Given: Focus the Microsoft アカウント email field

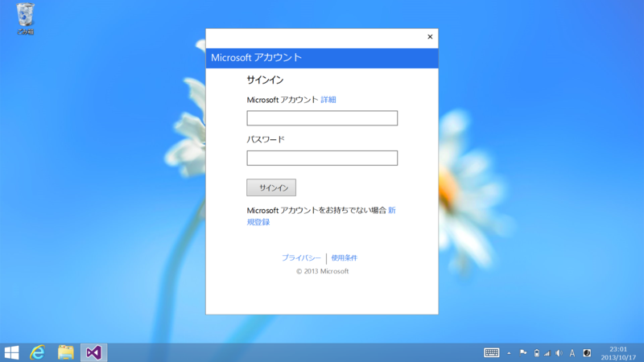Looking at the screenshot, I should click(322, 118).
